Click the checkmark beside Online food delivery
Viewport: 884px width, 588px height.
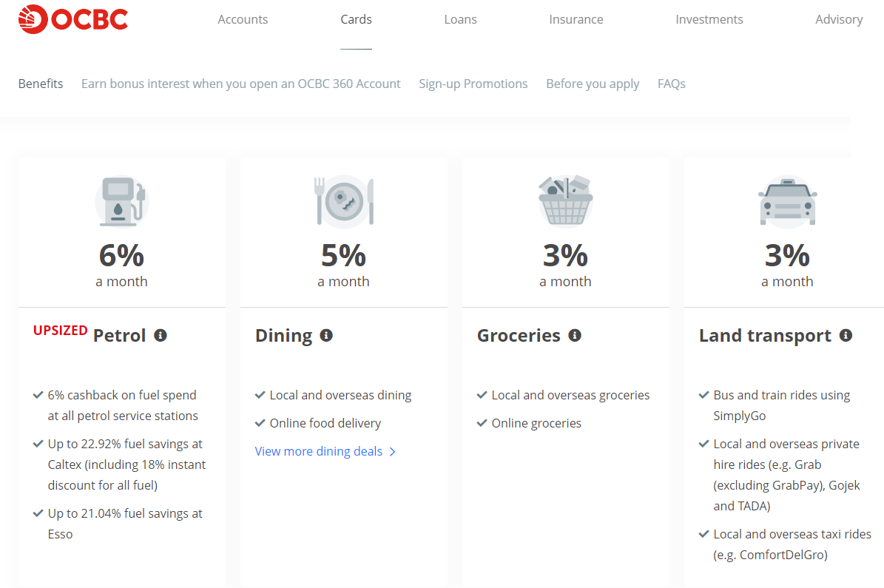(260, 422)
